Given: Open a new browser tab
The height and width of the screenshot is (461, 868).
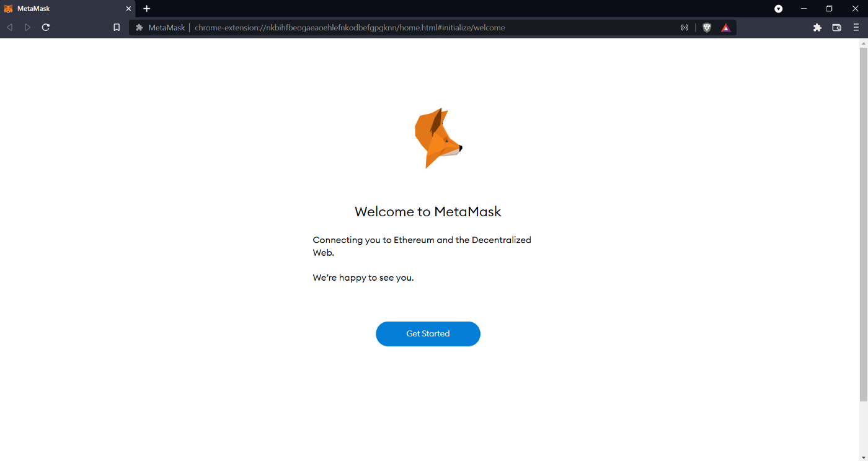Looking at the screenshot, I should (x=146, y=9).
